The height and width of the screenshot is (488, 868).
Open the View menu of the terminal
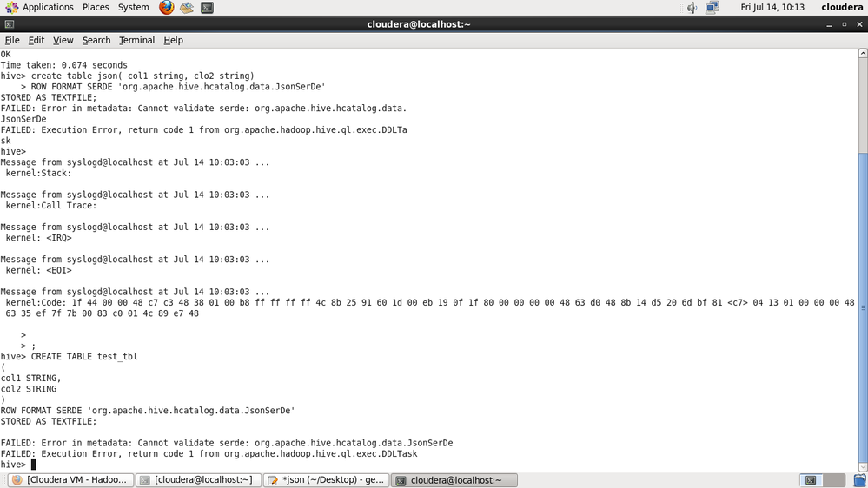point(63,41)
